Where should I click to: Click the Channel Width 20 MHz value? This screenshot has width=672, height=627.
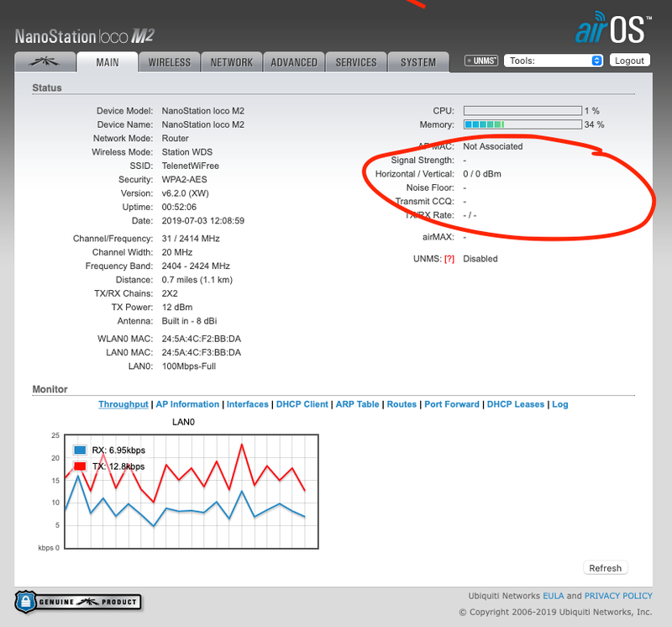pyautogui.click(x=177, y=252)
